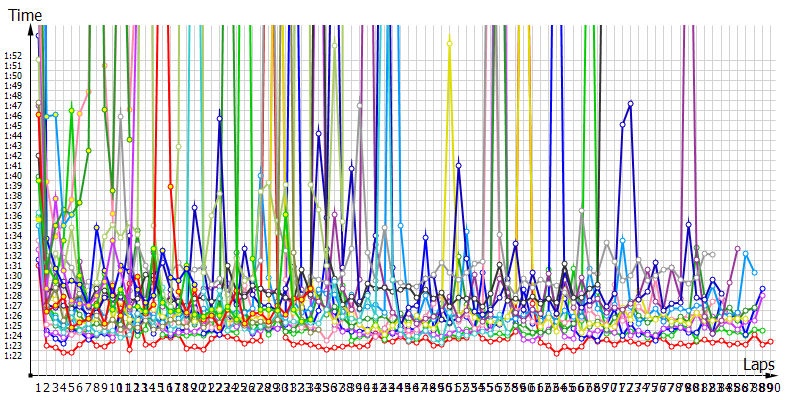Select the dark blue peak marker at 1:46
Viewport: 800px width, 400px height.
tap(220, 115)
